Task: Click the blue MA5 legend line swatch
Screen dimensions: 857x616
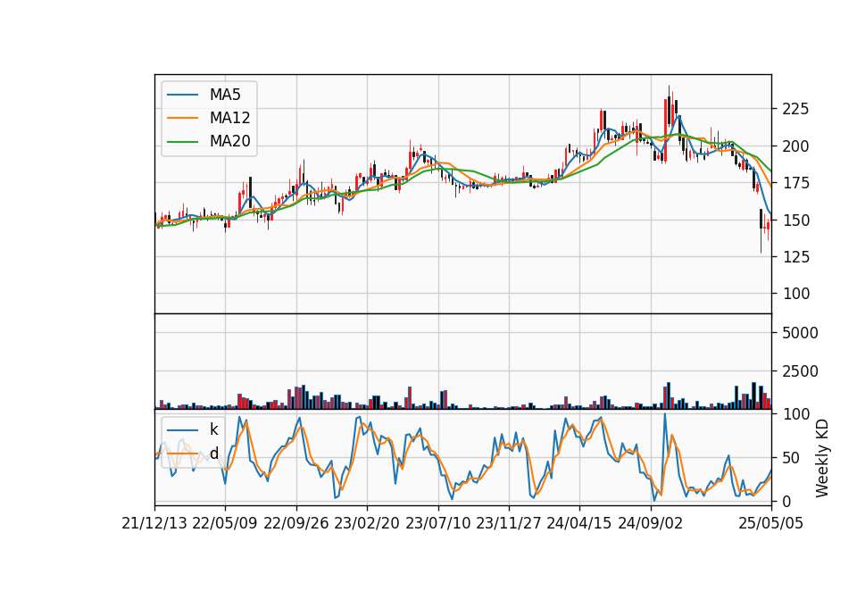Action: pos(182,96)
